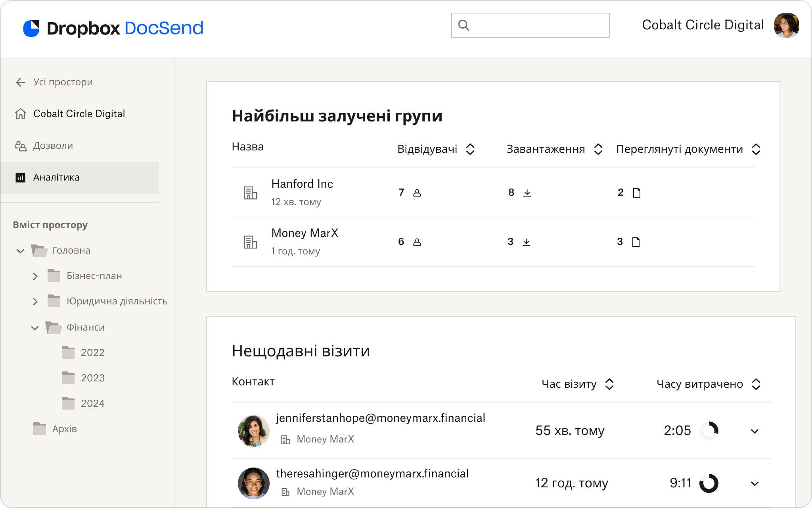Click the back arrow beside Усі простори
Image resolution: width=812 pixels, height=508 pixels.
(21, 82)
